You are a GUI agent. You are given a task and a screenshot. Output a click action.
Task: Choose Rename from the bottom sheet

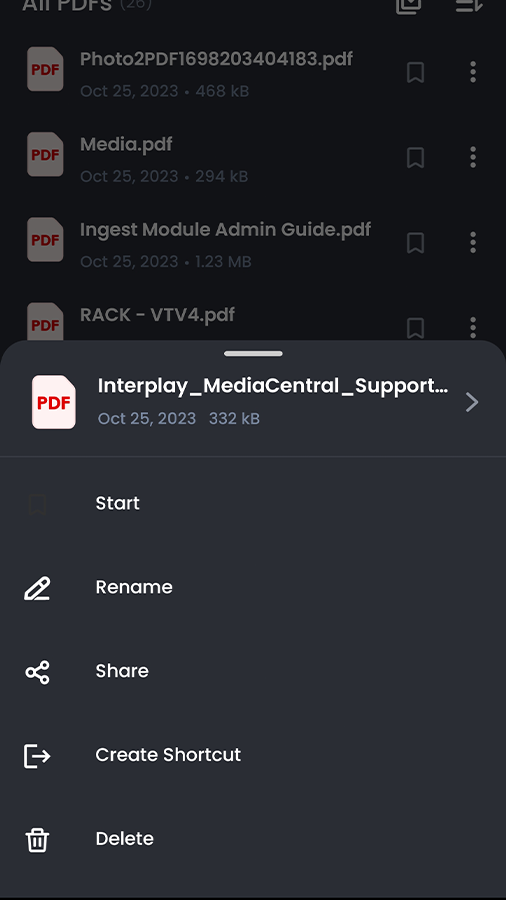253,587
